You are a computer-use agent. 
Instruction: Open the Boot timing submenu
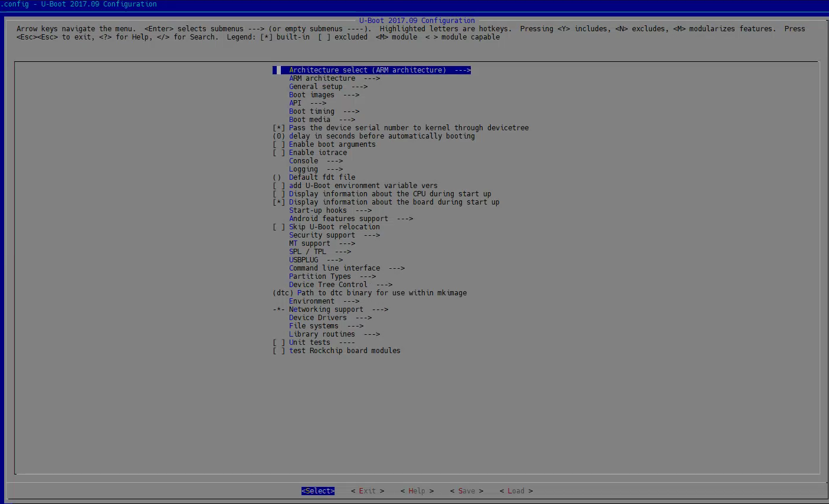324,111
